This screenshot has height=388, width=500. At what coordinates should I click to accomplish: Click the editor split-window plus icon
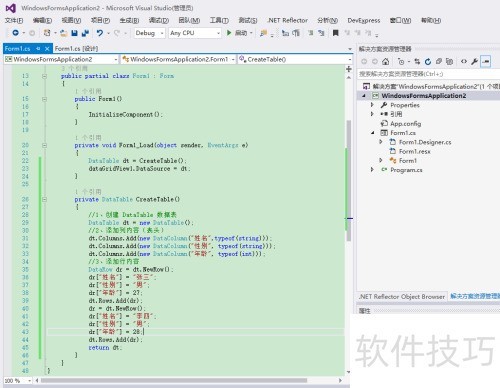pyautogui.click(x=349, y=69)
